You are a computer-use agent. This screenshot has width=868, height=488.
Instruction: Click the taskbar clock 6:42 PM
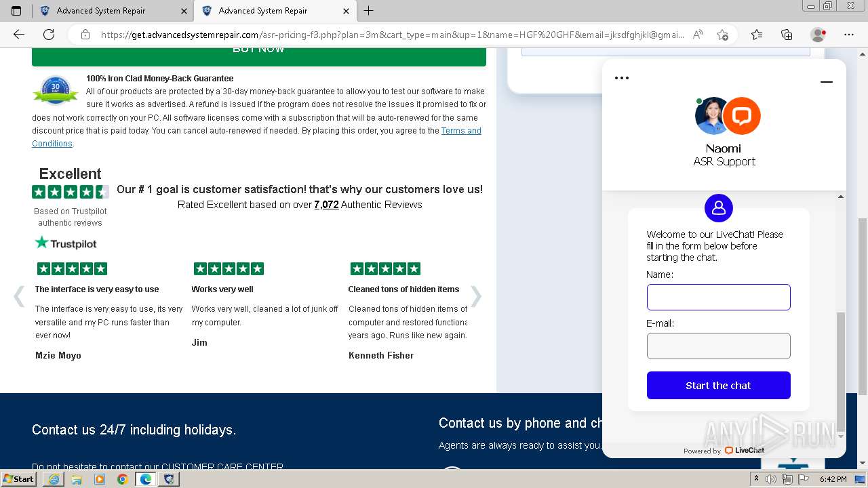(833, 479)
